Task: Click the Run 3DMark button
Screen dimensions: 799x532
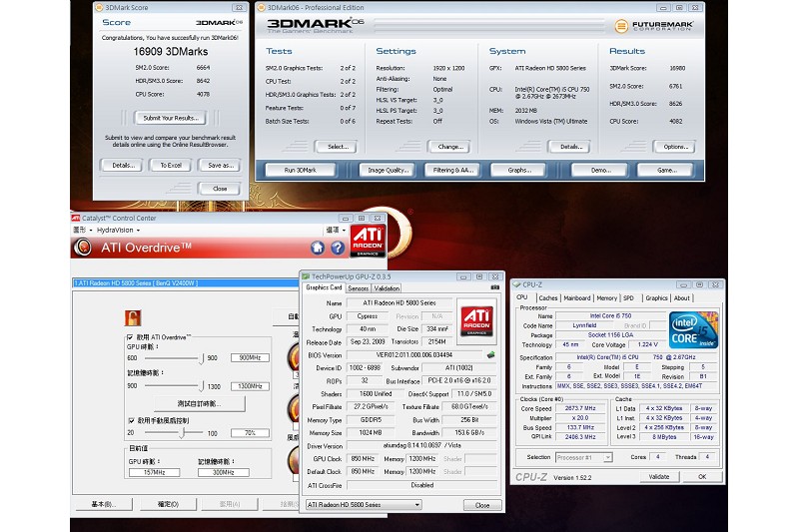Action: [x=301, y=170]
